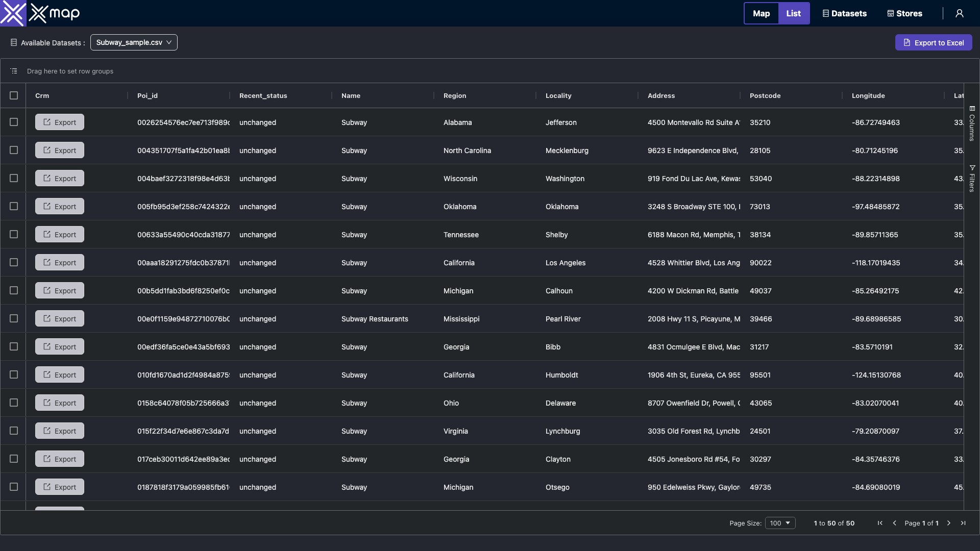Go to the first page arrow
980x551 pixels.
click(x=880, y=523)
